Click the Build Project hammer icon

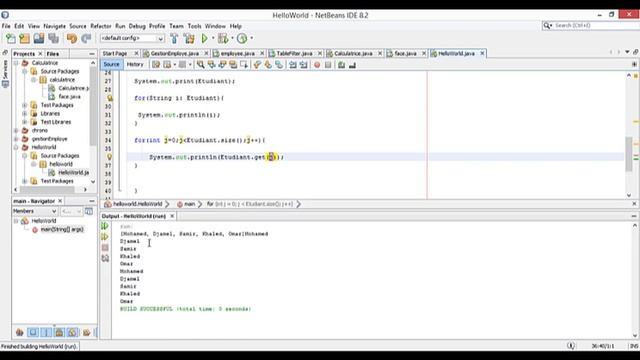pos(174,38)
